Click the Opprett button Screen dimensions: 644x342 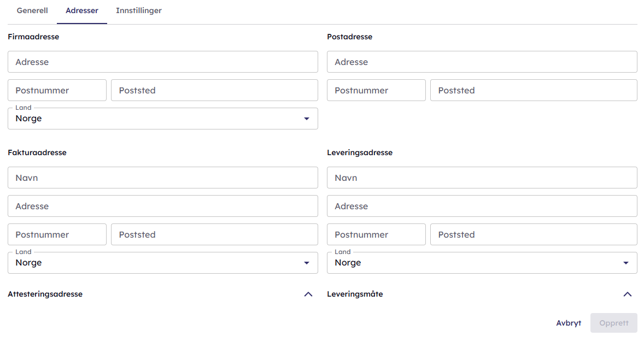614,323
